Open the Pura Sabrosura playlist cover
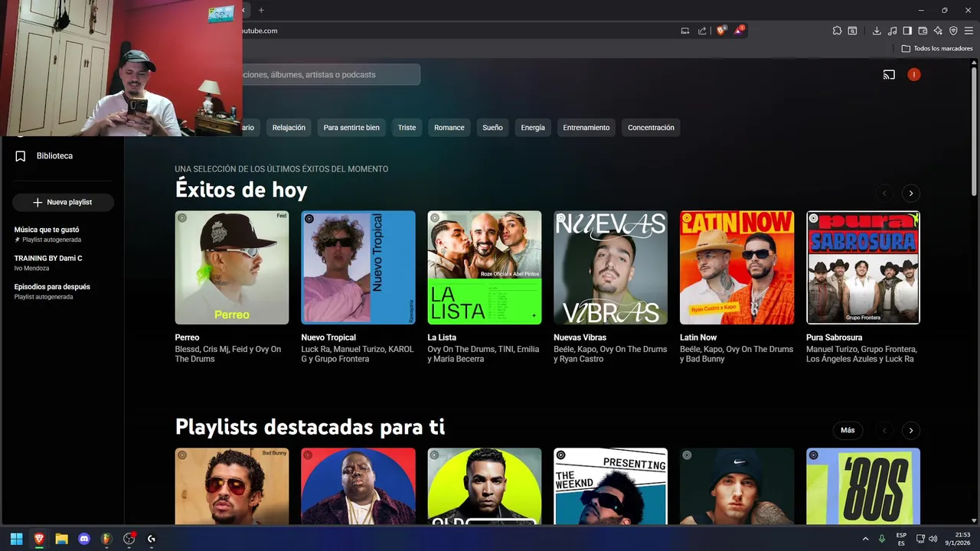Viewport: 980px width, 551px height. point(863,268)
